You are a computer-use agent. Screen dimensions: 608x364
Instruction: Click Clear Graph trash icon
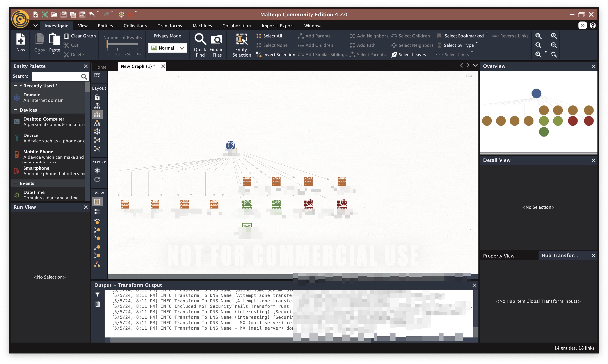67,36
